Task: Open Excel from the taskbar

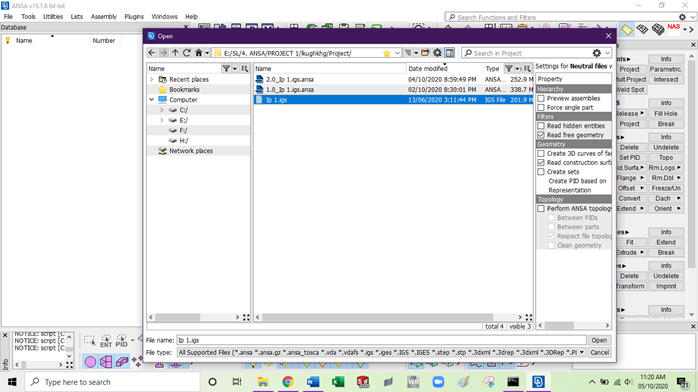Action: coord(338,382)
